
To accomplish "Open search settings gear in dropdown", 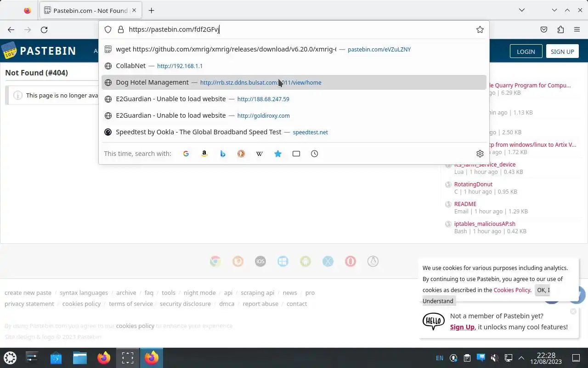I will click(480, 154).
